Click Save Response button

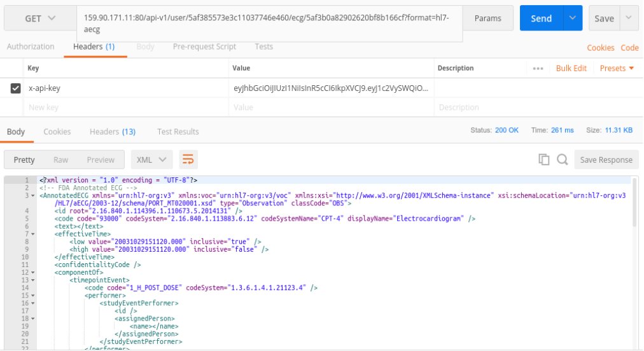(606, 160)
